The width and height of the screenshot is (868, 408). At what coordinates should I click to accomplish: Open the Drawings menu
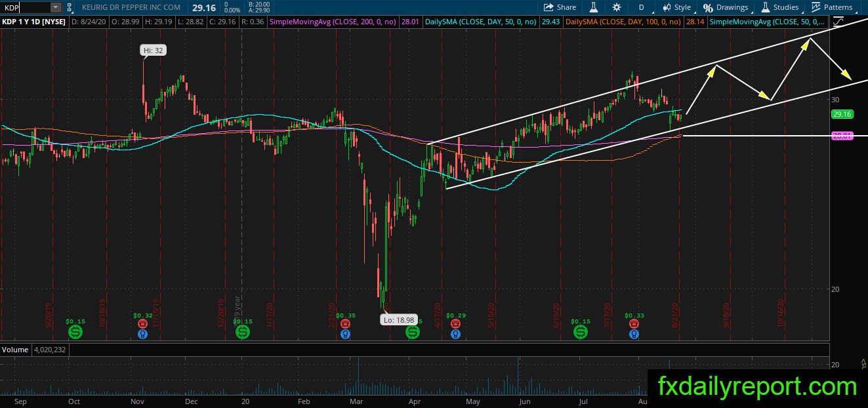(x=726, y=7)
